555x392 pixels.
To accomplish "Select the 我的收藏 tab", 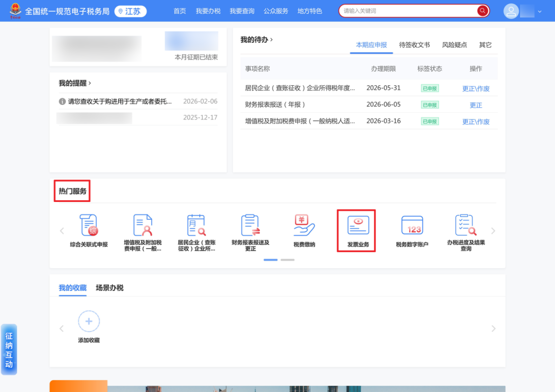I will [72, 288].
